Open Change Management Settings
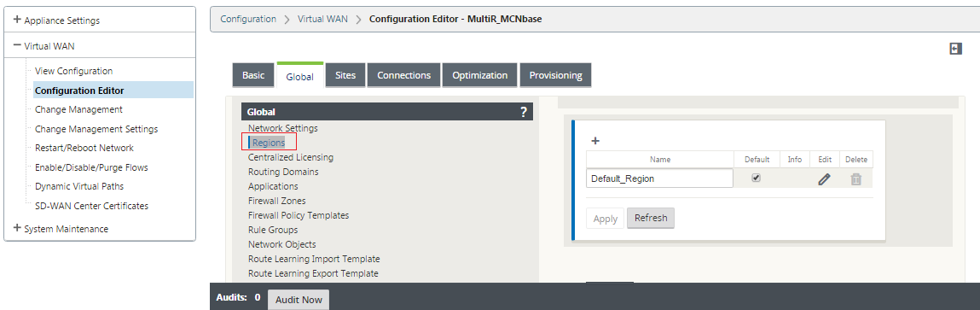This screenshot has width=980, height=310. 96,129
